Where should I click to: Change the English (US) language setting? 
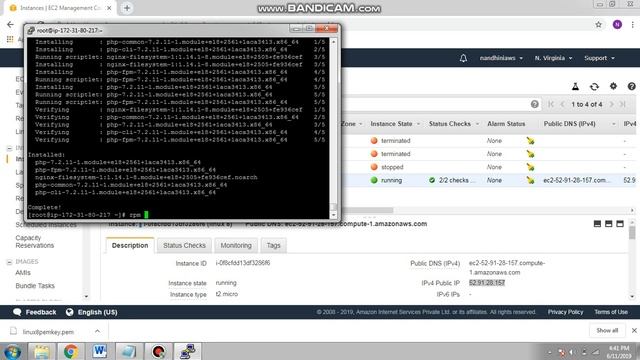coord(92,312)
